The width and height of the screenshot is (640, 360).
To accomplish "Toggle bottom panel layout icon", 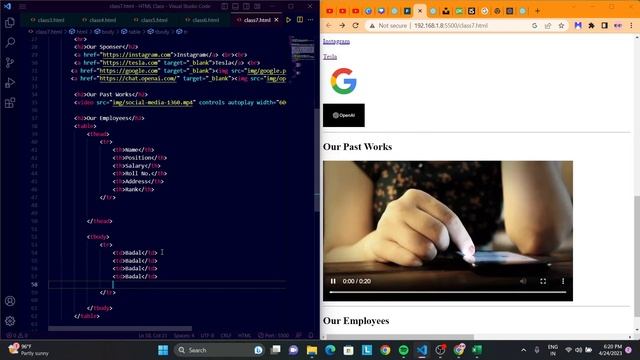I will coord(236,7).
